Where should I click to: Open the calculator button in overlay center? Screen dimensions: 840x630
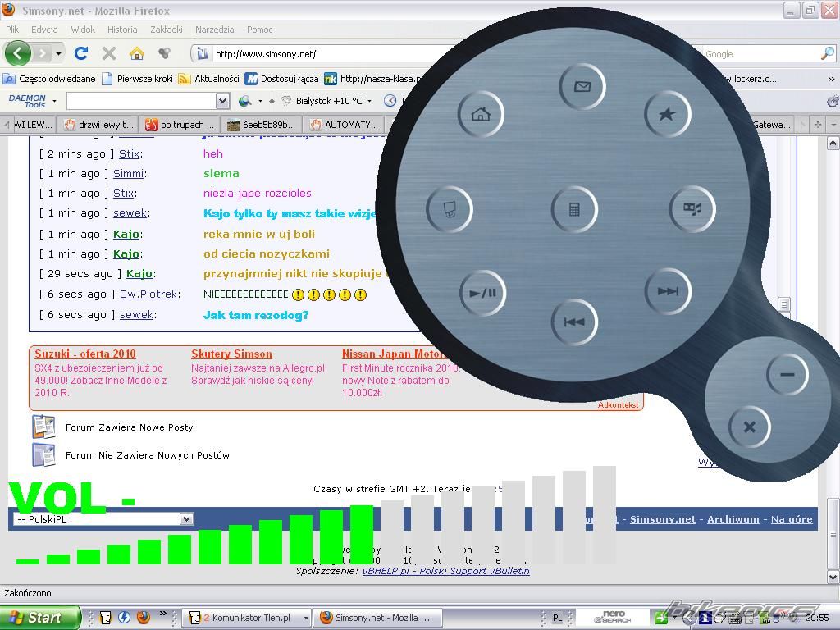tap(574, 209)
